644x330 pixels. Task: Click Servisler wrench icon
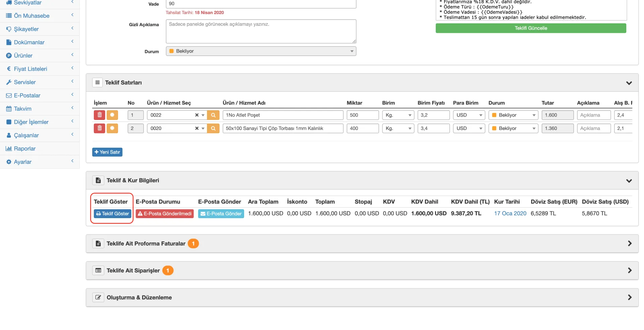pyautogui.click(x=9, y=82)
